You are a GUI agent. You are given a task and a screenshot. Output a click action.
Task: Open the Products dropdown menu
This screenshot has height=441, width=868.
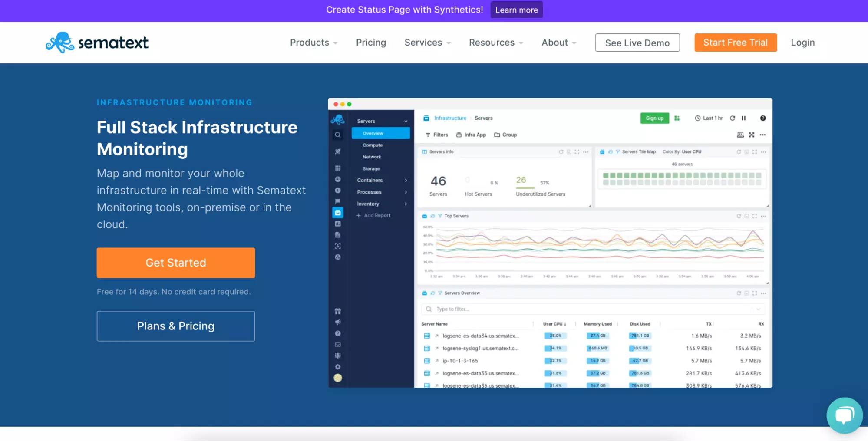(x=314, y=43)
